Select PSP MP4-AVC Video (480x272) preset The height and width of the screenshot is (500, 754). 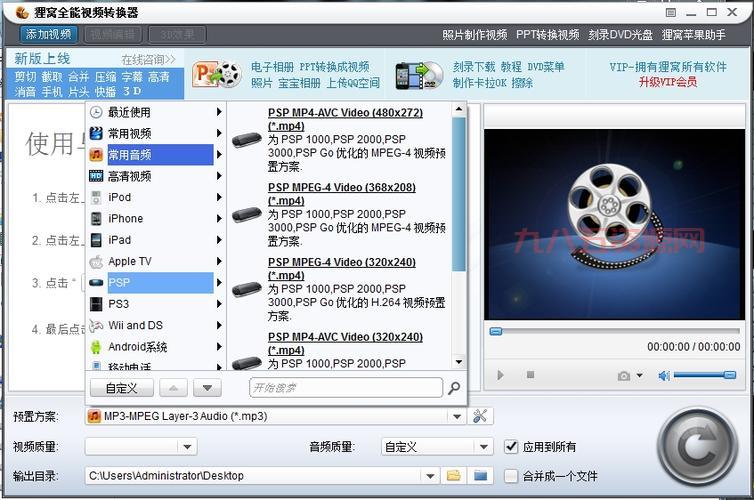tap(345, 119)
